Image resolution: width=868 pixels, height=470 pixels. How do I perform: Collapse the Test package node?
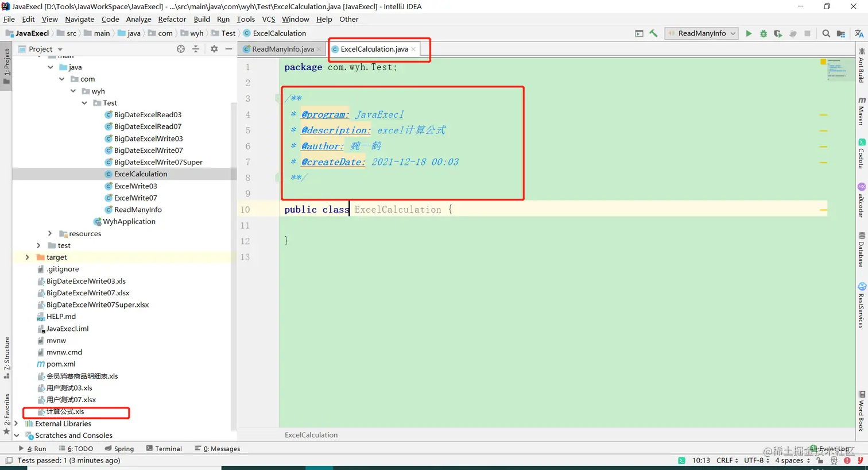[x=84, y=103]
